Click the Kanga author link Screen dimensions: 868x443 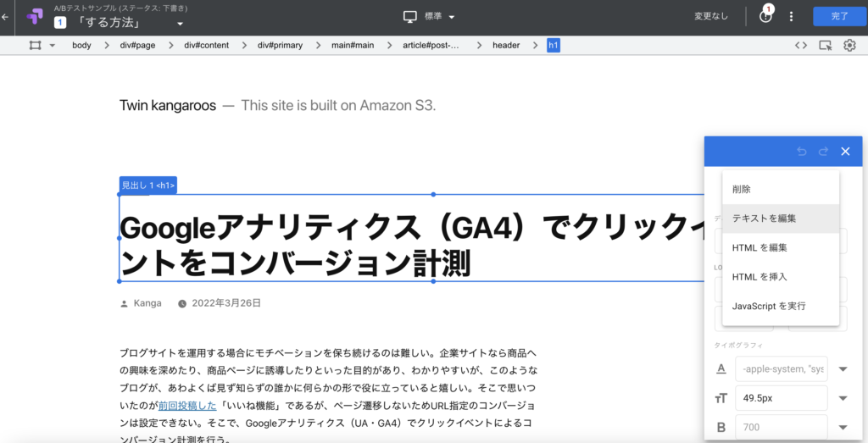147,303
